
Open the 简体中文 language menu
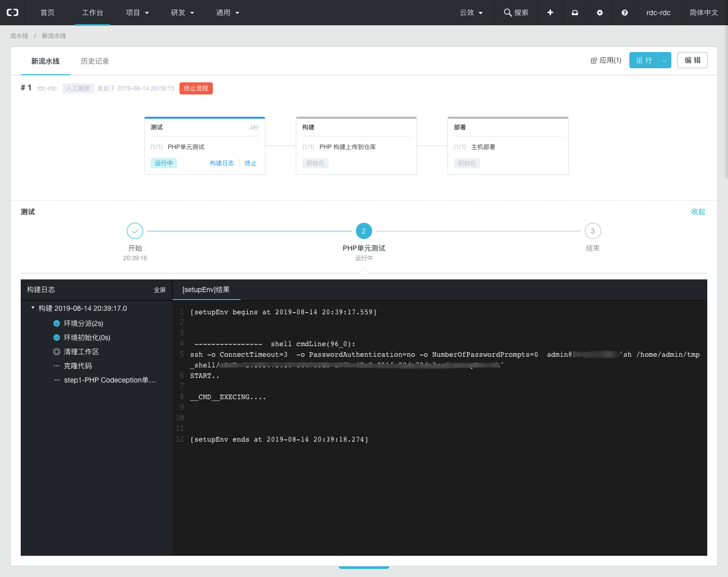[704, 13]
